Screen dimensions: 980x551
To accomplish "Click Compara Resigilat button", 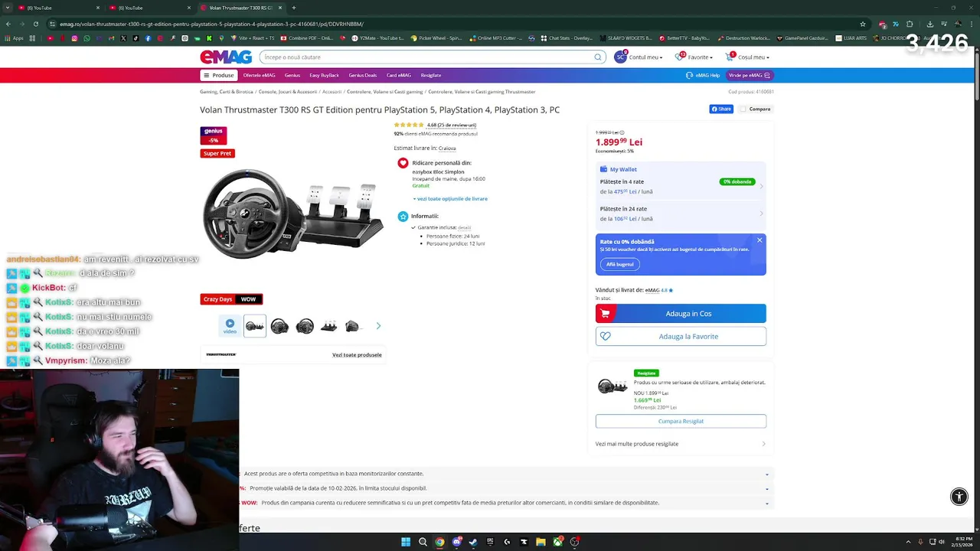I will 681,422.
